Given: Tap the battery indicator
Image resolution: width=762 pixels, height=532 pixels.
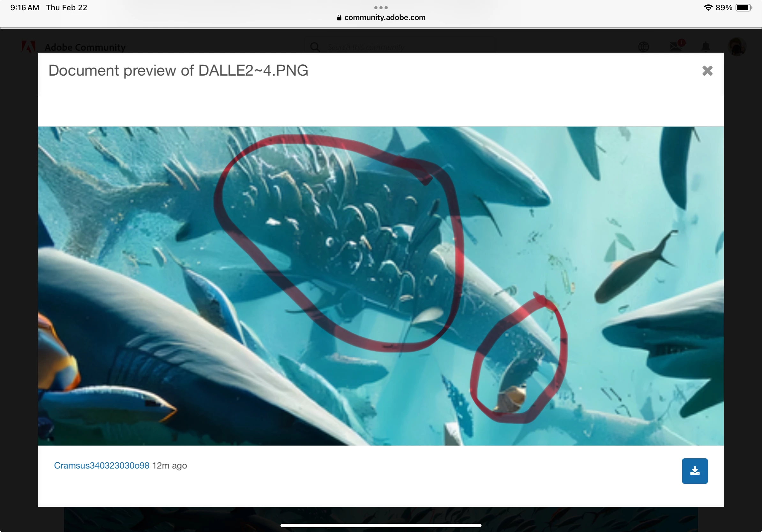Looking at the screenshot, I should [x=743, y=7].
